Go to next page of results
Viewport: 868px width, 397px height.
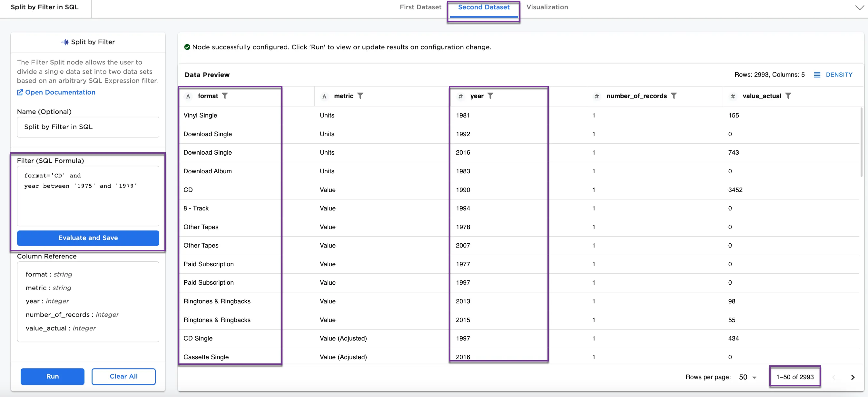click(853, 377)
